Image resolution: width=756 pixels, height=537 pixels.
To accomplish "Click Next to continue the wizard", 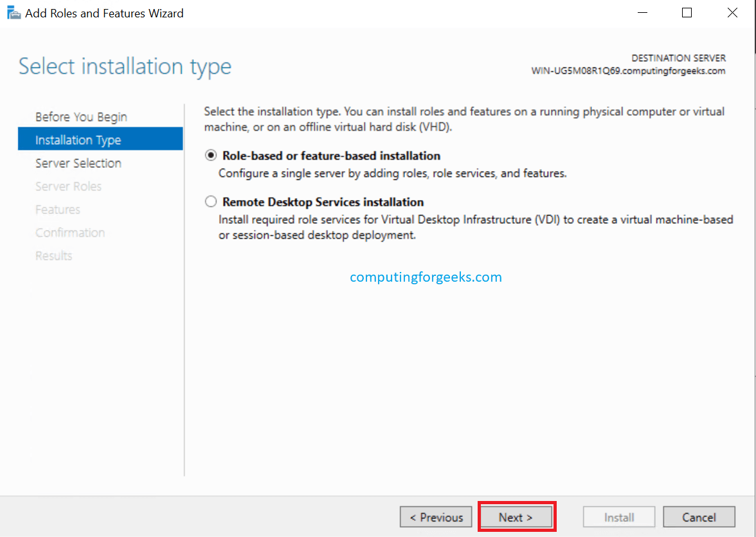I will (516, 517).
